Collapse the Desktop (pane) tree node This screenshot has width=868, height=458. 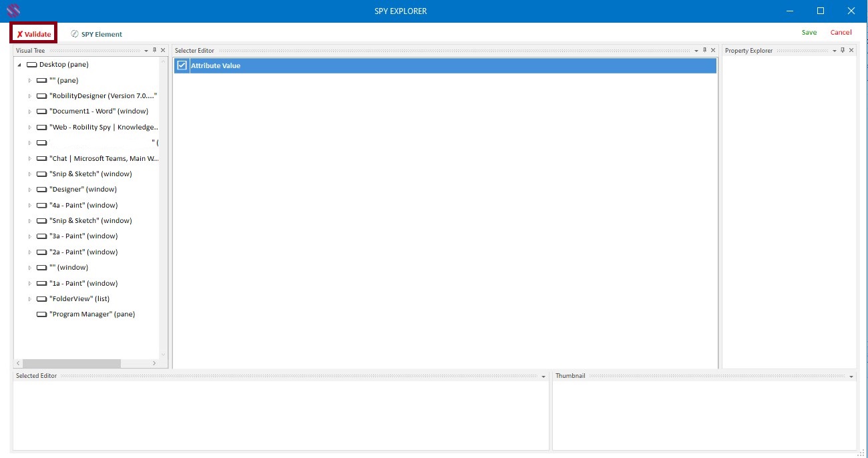(19, 65)
